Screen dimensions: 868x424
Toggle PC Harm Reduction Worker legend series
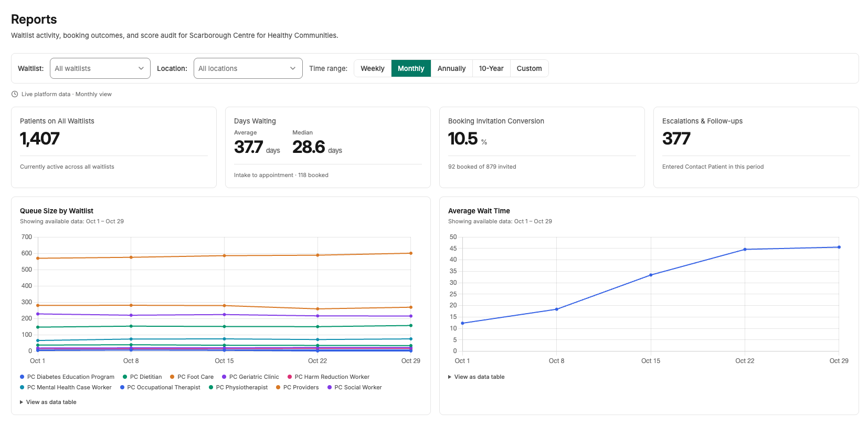click(329, 377)
